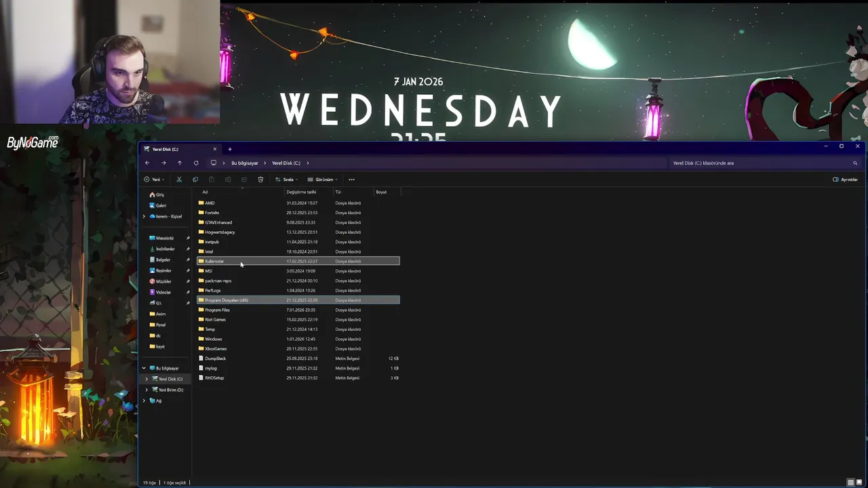Viewport: 868px width, 488px height.
Task: Click chevron before Bu bilgisayar in address bar
Action: point(224,163)
